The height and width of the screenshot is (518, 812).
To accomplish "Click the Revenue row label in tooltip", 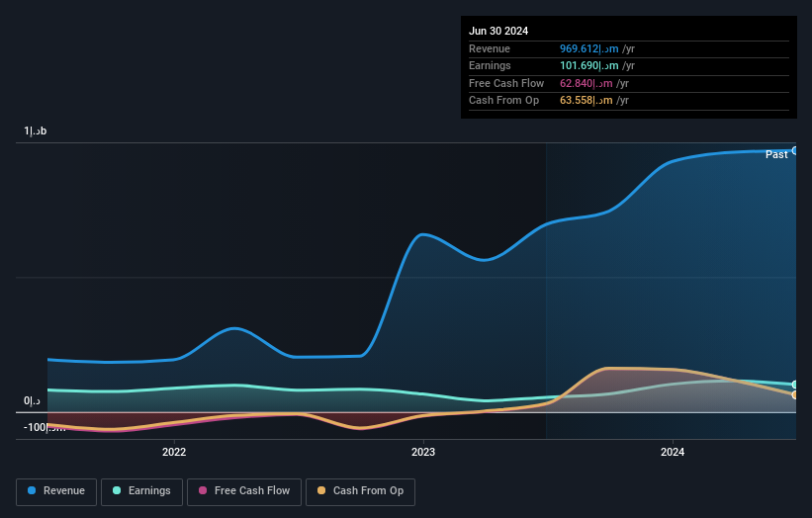I will [x=490, y=48].
